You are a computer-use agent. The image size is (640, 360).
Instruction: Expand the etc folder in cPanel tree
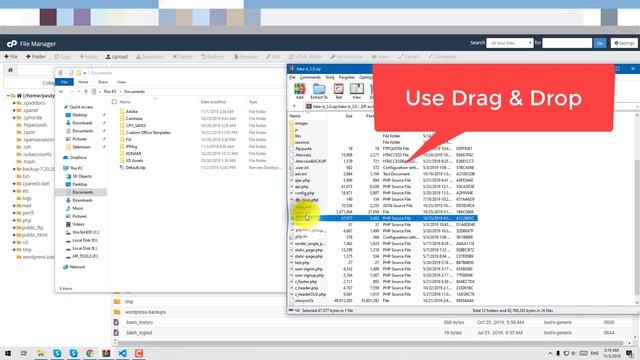pyautogui.click(x=13, y=191)
